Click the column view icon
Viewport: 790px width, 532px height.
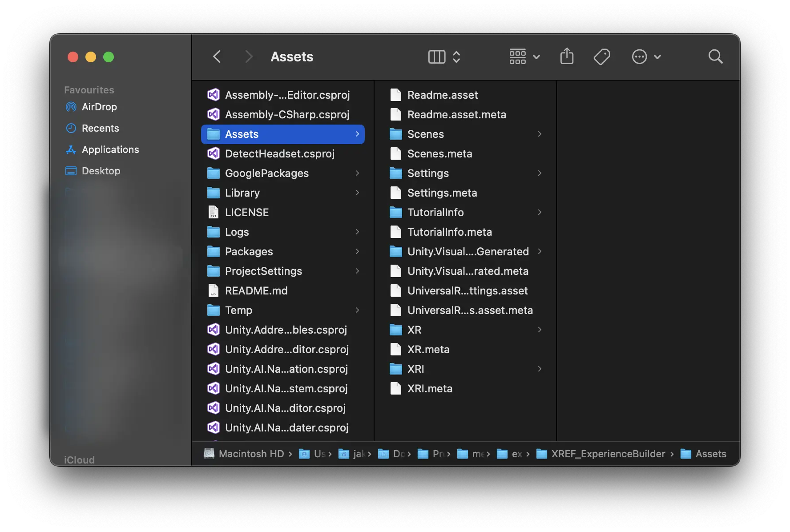click(437, 56)
